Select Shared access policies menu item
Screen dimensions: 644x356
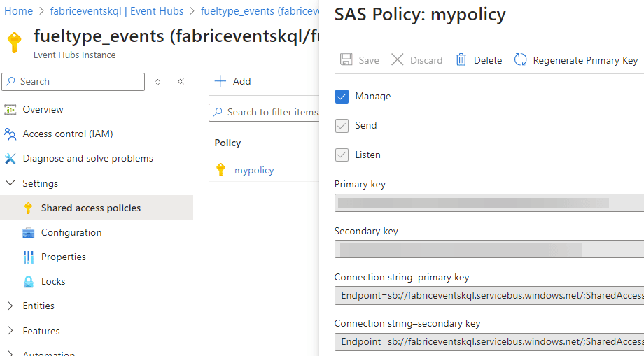click(97, 208)
